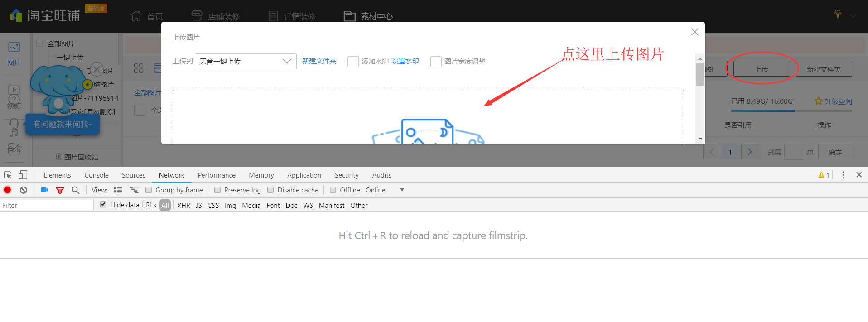This screenshot has width=868, height=322.
Task: Open the 素材中心 menu item
Action: coord(368,16)
